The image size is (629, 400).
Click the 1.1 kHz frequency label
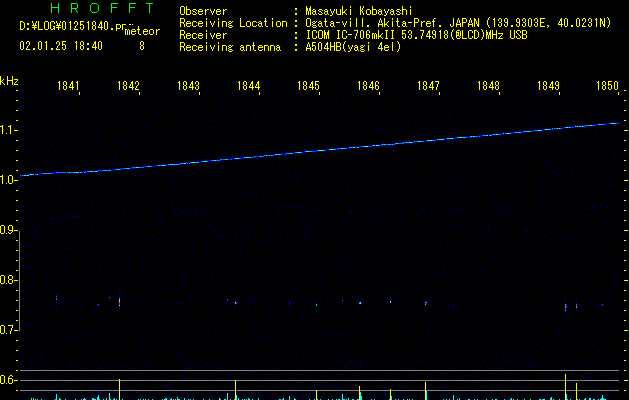pos(8,130)
